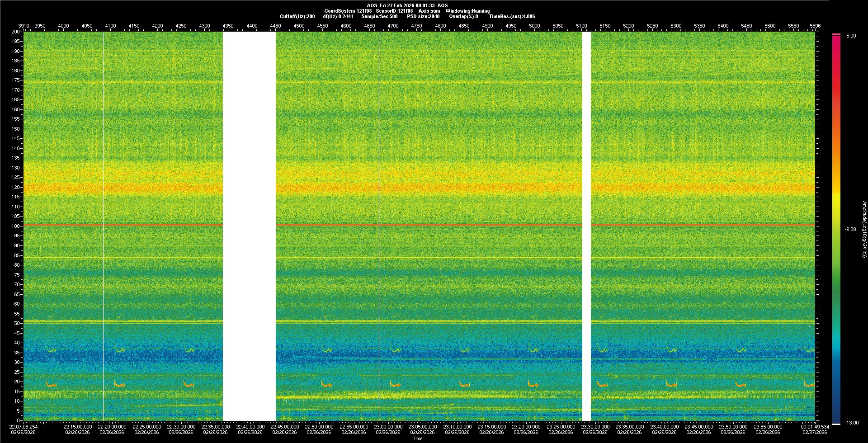The image size is (868, 443).
Task: Click the narrow white gap near 23:28
Action: pyautogui.click(x=586, y=226)
